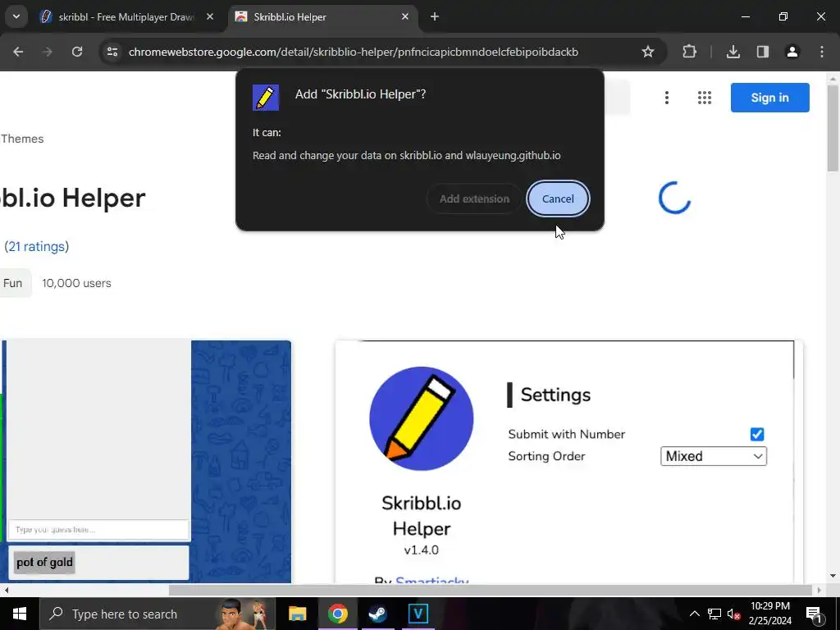Viewport: 840px width, 630px height.
Task: Open File Explorer from the taskbar
Action: coord(297,614)
